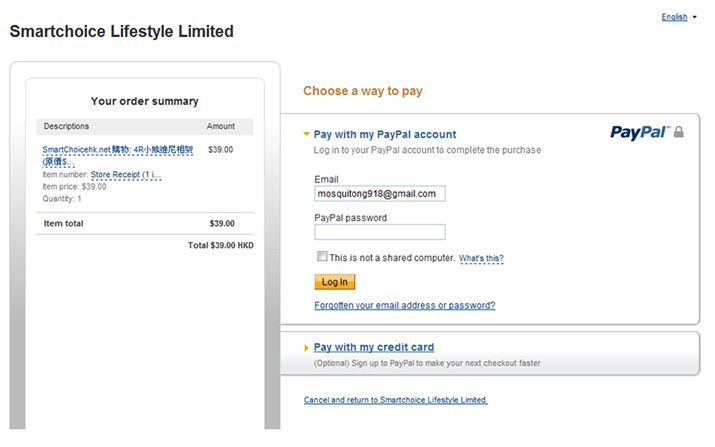
Task: Check 'This is not a shared computer'
Action: coord(322,256)
